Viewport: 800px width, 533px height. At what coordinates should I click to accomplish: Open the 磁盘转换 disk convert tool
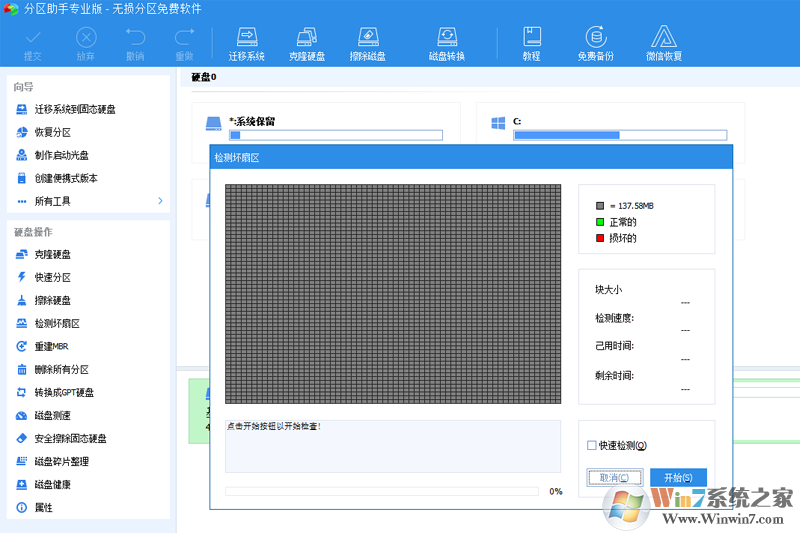pos(447,44)
